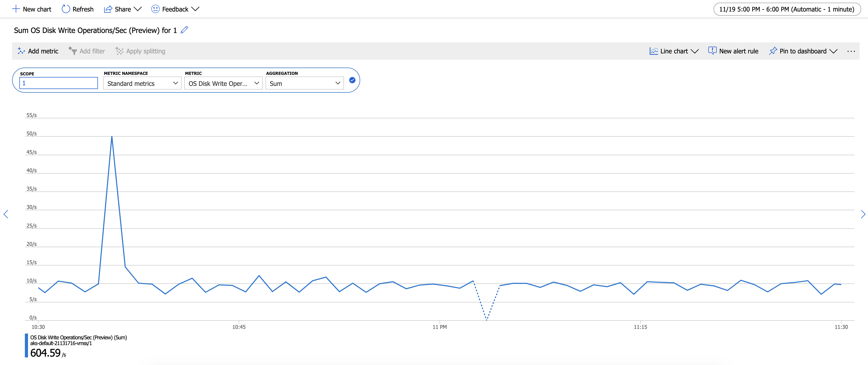Open the Aggregation Sum dropdown

[x=304, y=83]
